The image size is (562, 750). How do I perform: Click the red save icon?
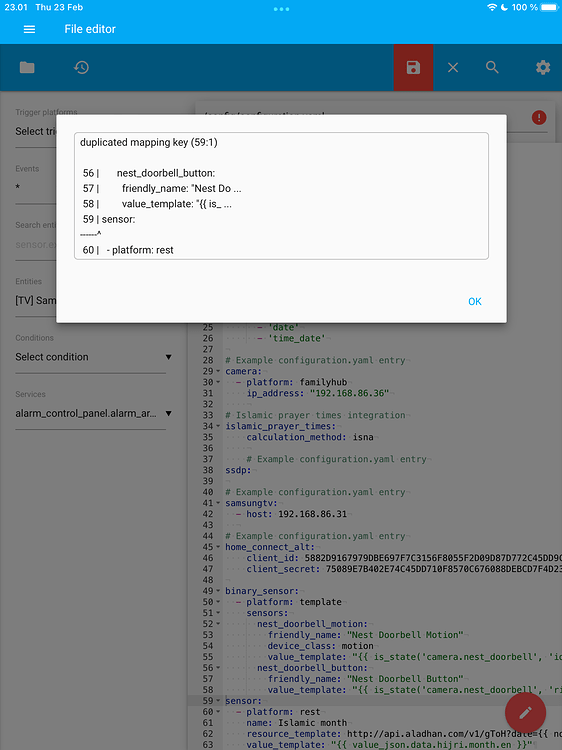(x=413, y=67)
